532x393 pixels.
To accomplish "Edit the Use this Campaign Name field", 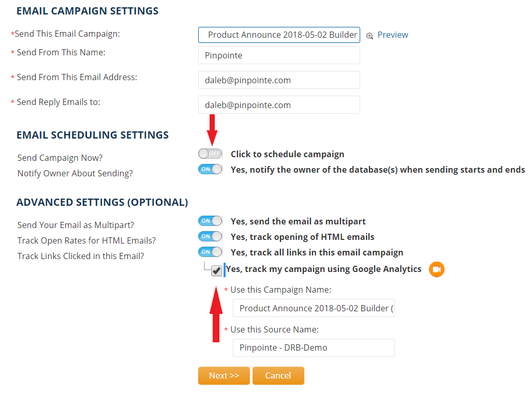I will pos(314,308).
